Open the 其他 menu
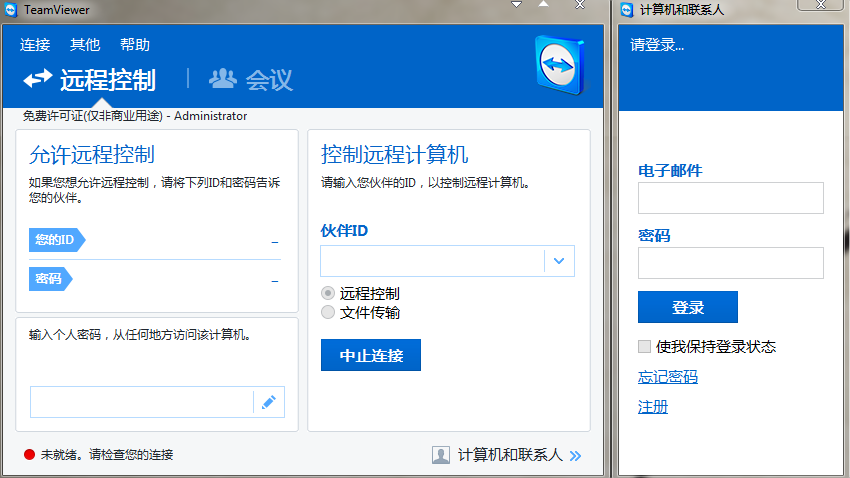The image size is (850, 478). (85, 44)
